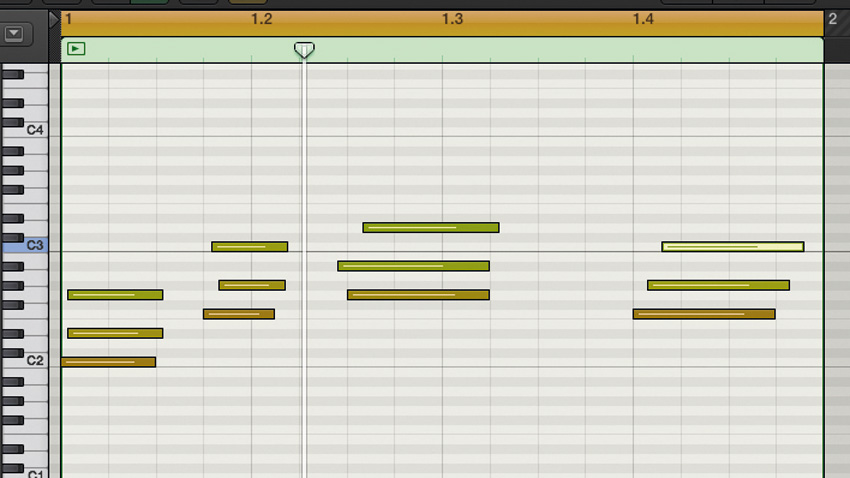The image size is (850, 478).
Task: Select the D3 note near beat 1.3
Action: tap(431, 228)
